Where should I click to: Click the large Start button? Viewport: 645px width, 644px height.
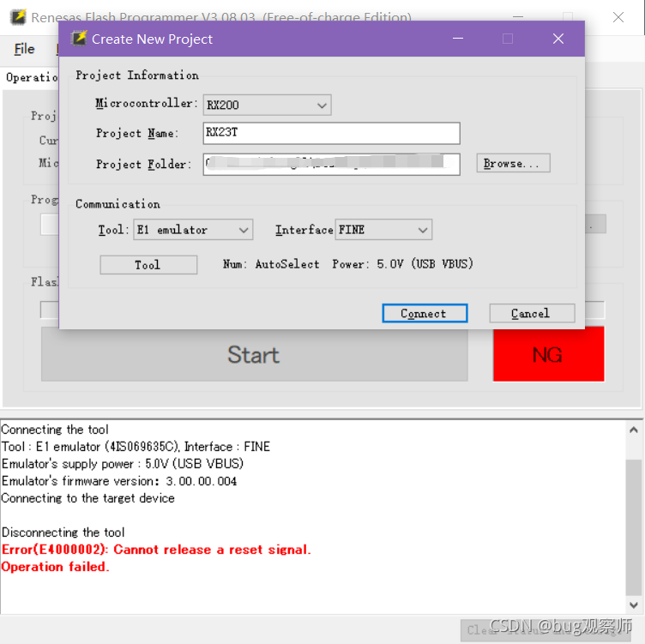tap(254, 354)
